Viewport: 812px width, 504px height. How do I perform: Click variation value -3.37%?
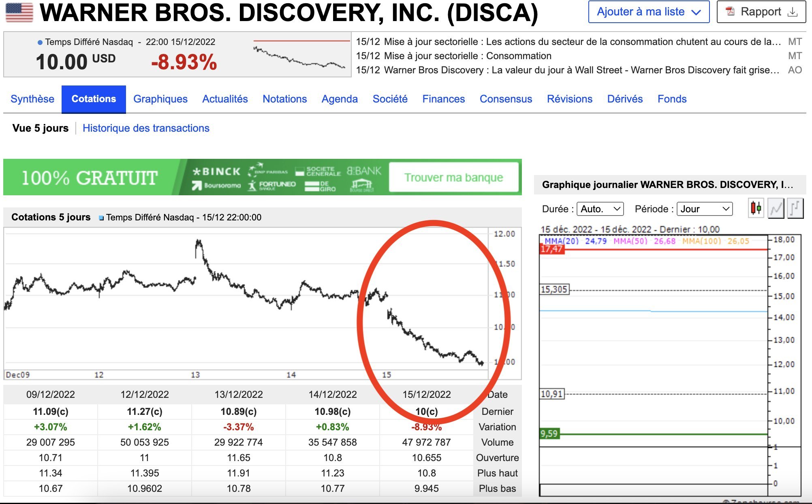pos(239,427)
